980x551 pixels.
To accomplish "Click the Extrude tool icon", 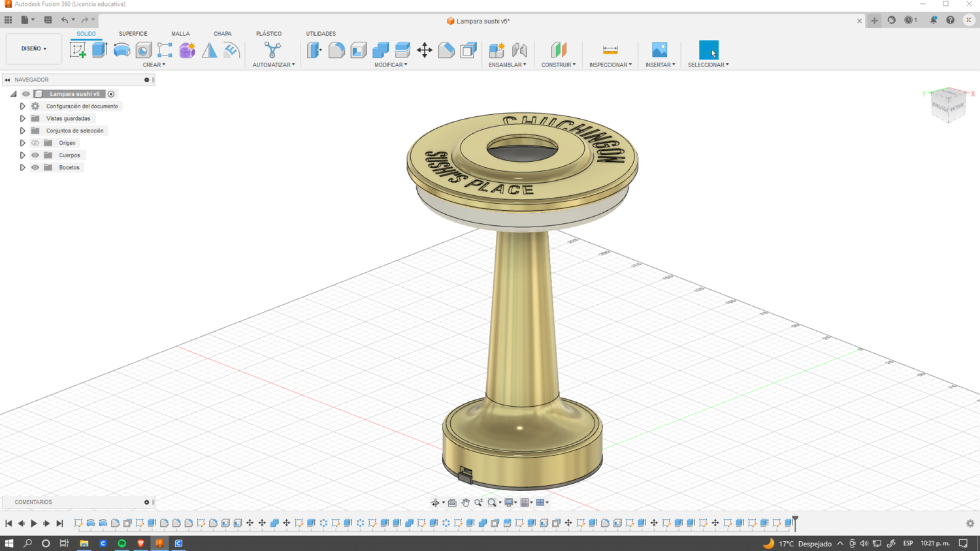I will pos(99,50).
